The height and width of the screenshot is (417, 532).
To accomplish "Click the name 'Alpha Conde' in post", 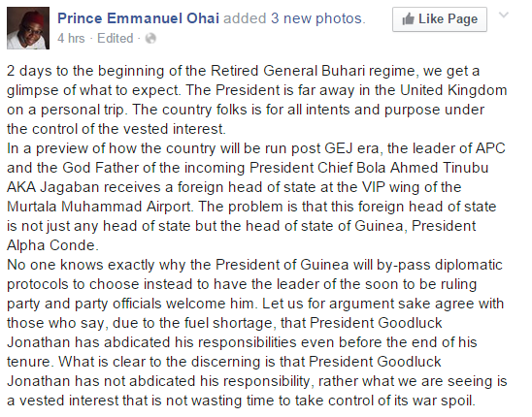I will point(51,245).
